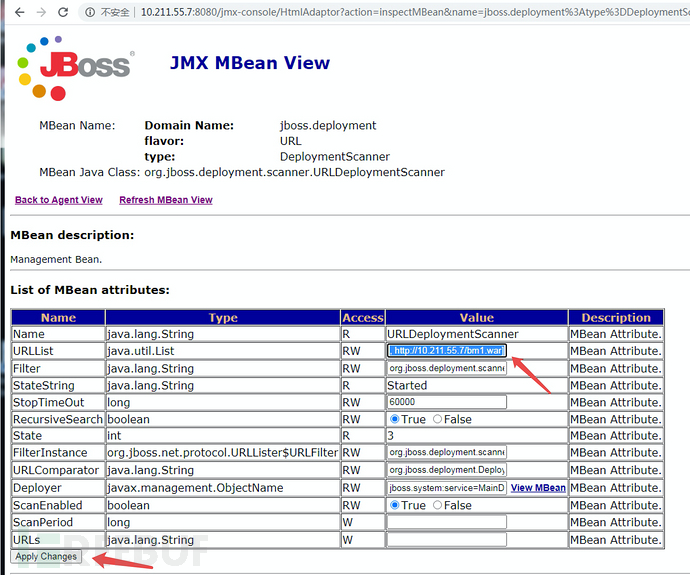Open the View MBean link for Deployer
The image size is (690, 575).
(x=538, y=488)
